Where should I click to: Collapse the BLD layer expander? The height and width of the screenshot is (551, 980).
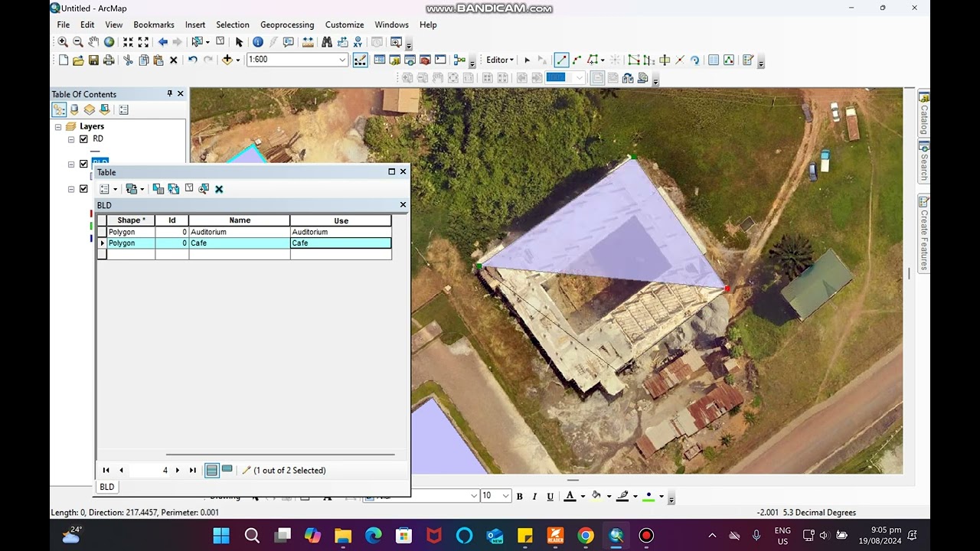71,164
